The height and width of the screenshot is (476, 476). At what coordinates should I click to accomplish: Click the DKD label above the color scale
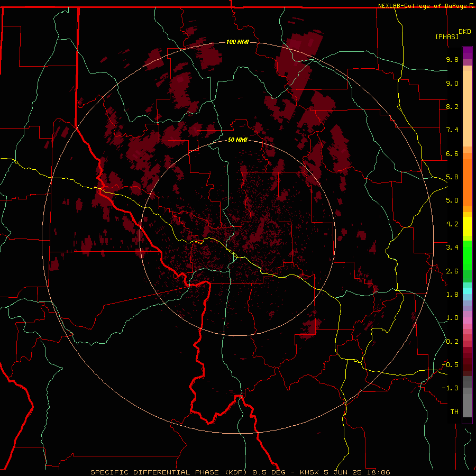coord(465,32)
